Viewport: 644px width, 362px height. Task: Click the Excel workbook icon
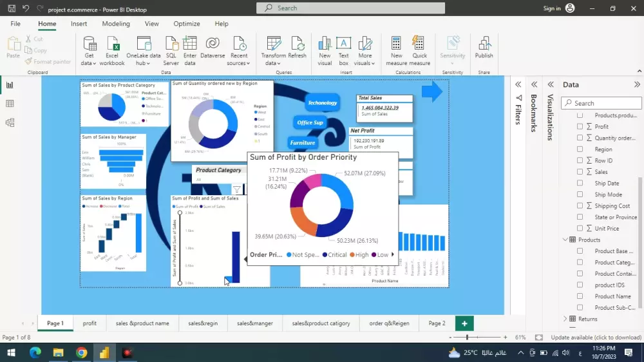tap(111, 51)
